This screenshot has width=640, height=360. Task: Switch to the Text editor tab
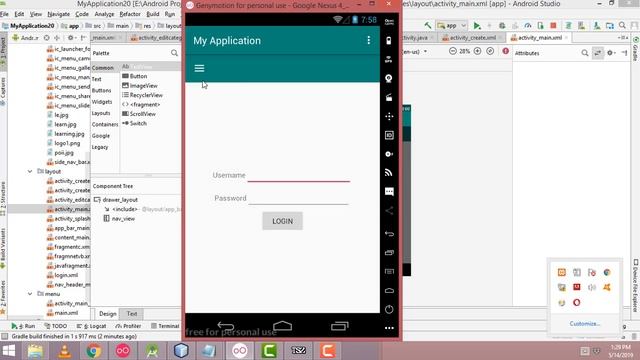(132, 313)
